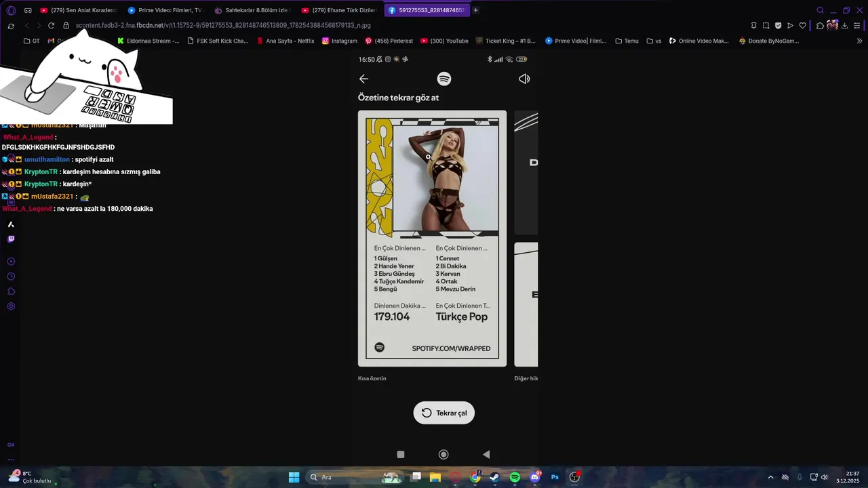Click the heart bookmark icon in address bar

pyautogui.click(x=802, y=26)
